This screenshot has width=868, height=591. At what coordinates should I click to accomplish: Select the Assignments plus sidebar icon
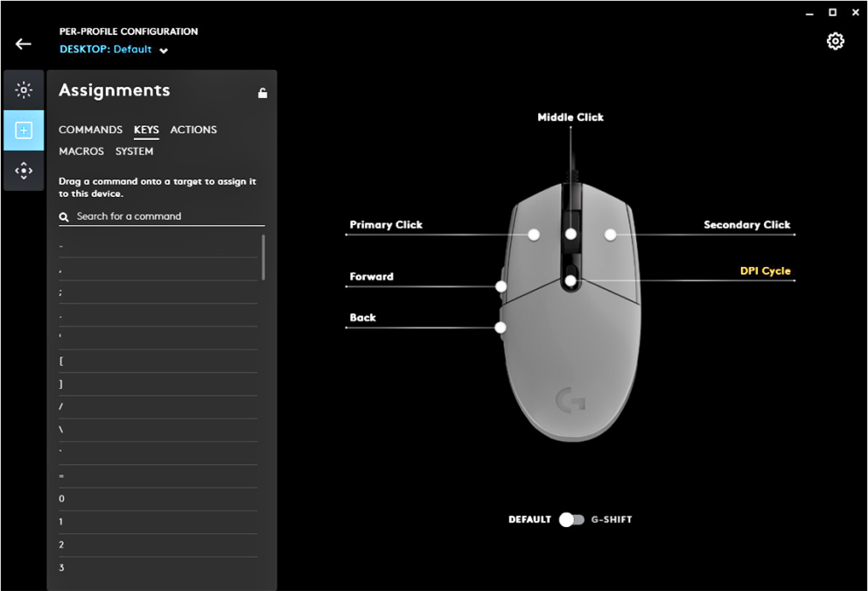24,130
